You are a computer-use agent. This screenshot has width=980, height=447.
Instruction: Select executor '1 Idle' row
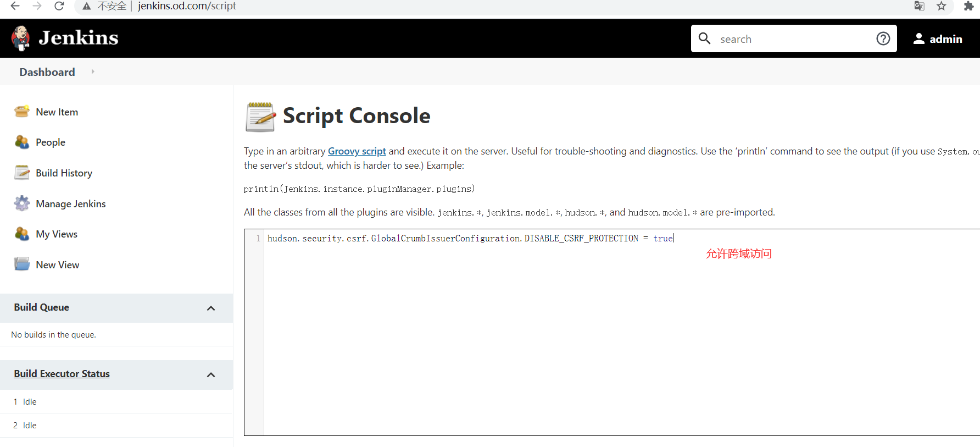coord(116,402)
